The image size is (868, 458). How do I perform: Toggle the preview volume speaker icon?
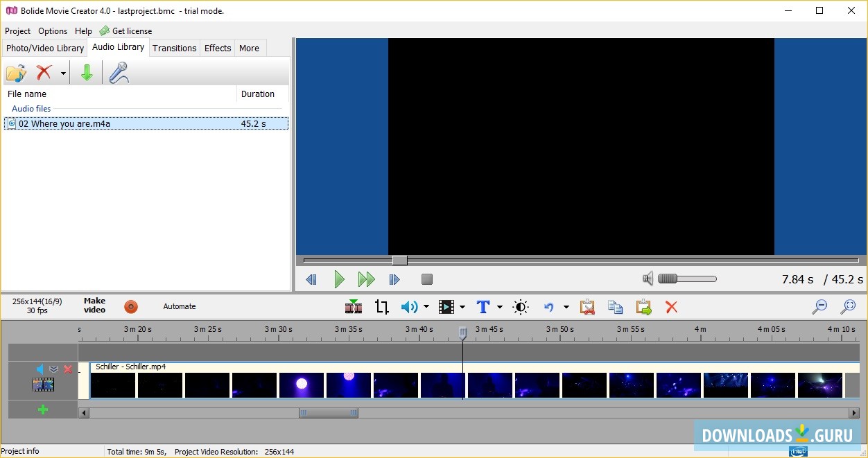coord(648,279)
